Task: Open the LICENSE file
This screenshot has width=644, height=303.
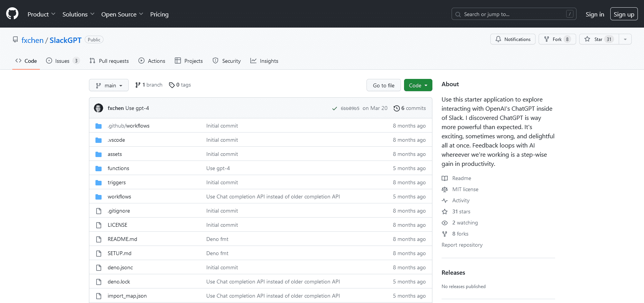Action: 117,225
